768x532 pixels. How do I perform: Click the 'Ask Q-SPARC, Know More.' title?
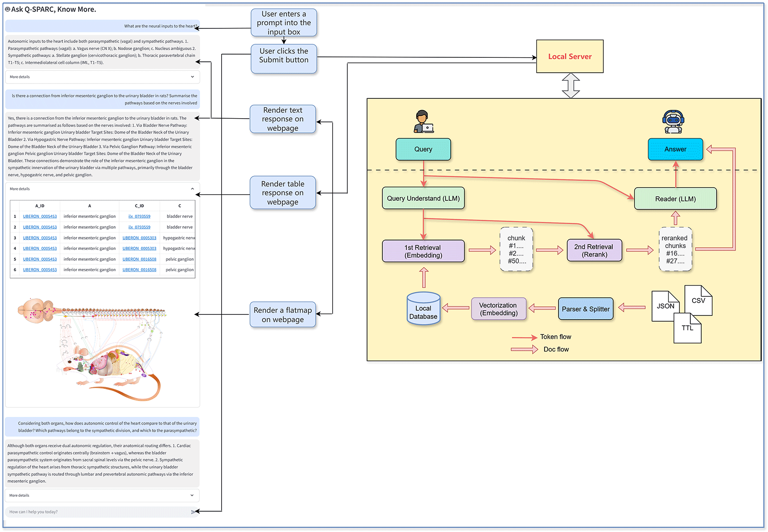pos(54,9)
